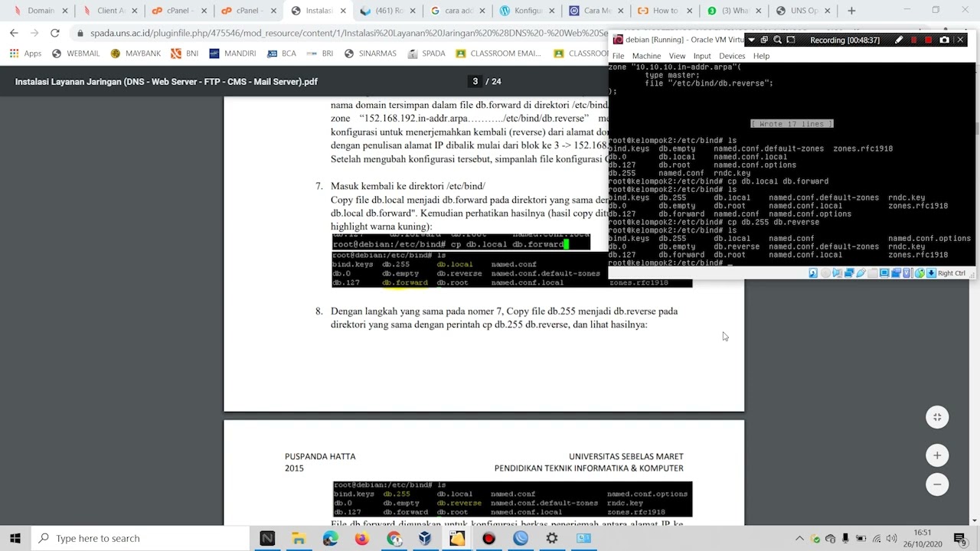The image size is (980, 551).
Task: Click the taskbar clock showing 16:51
Action: (922, 538)
